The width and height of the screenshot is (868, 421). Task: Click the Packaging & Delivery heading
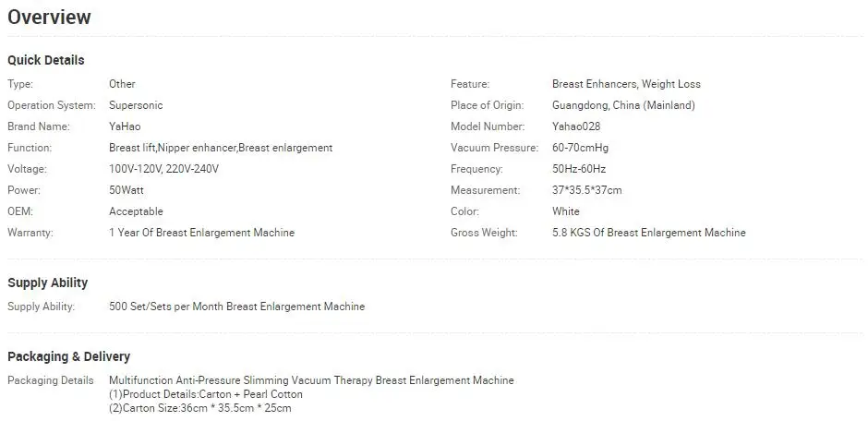pyautogui.click(x=68, y=356)
